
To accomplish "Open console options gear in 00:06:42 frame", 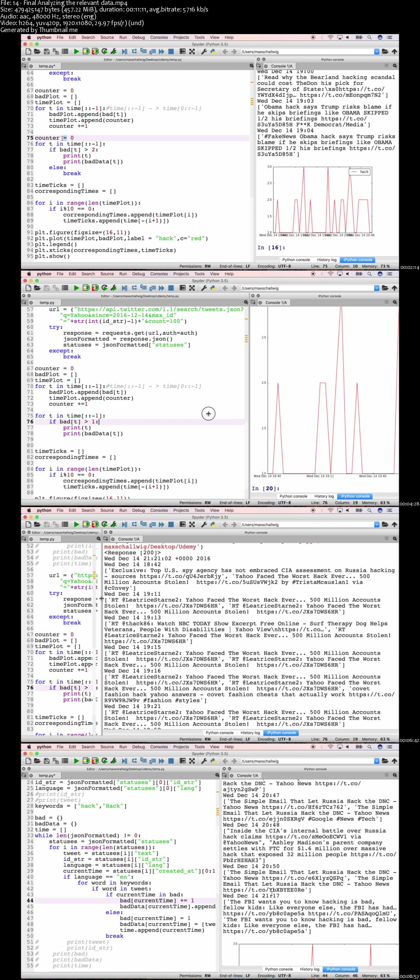I will point(395,539).
